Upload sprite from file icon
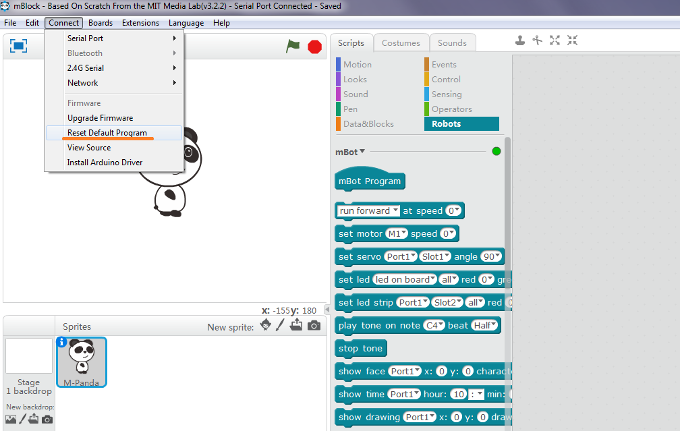Viewport: 680px width, 431px height. click(x=296, y=324)
